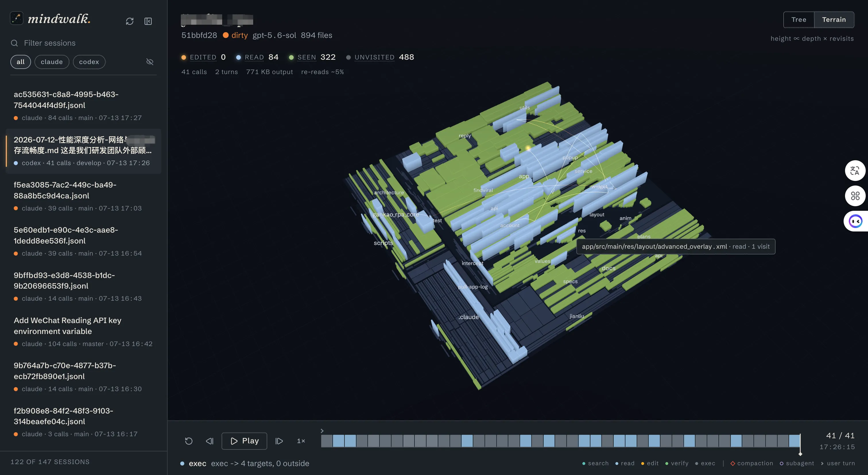This screenshot has height=475, width=868.
Task: Open session f5ea3085-7ac2-449c-ba49
Action: [84, 196]
